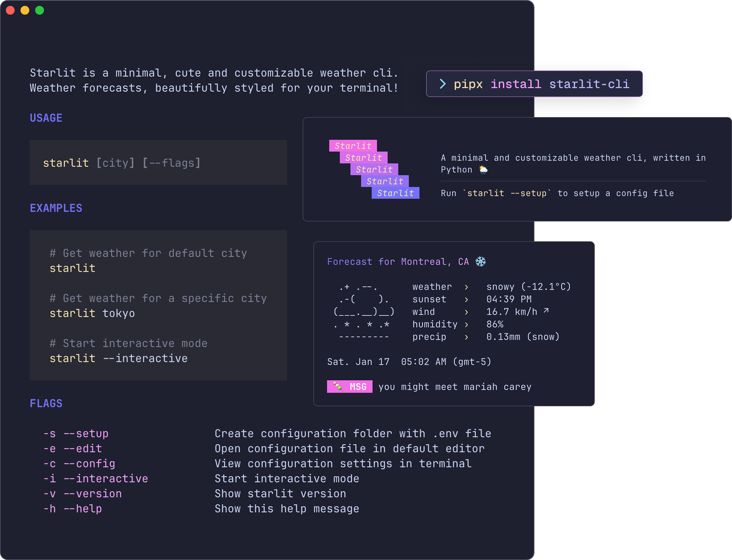This screenshot has height=560, width=732.
Task: Click the bottom purple Starlit logo banner
Action: [395, 193]
